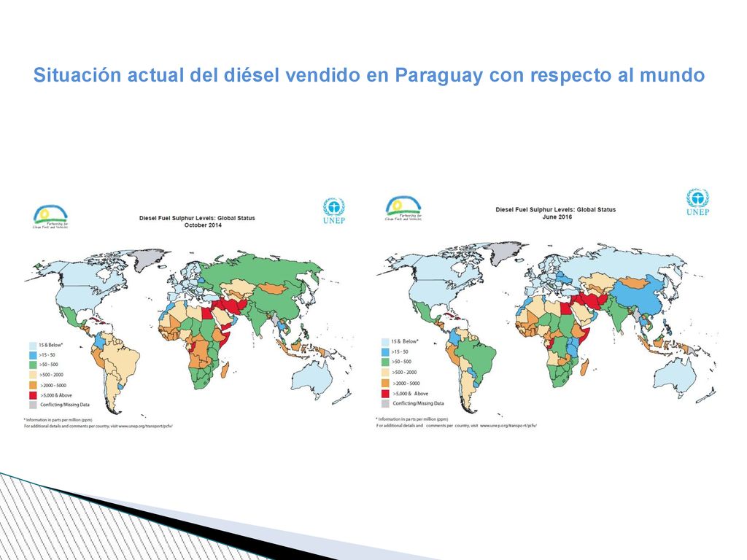Image resolution: width=747 pixels, height=560 pixels.
Task: Click Australia on the October 2014 world map
Action: tap(311, 378)
